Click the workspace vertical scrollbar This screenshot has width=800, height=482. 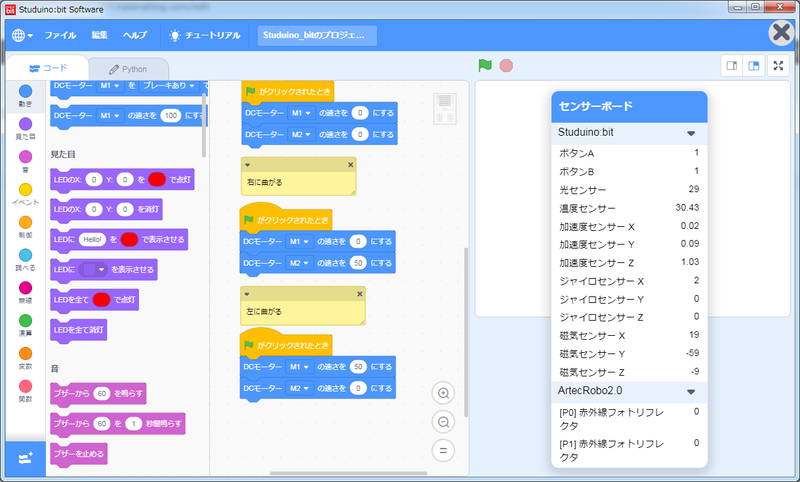(465, 332)
